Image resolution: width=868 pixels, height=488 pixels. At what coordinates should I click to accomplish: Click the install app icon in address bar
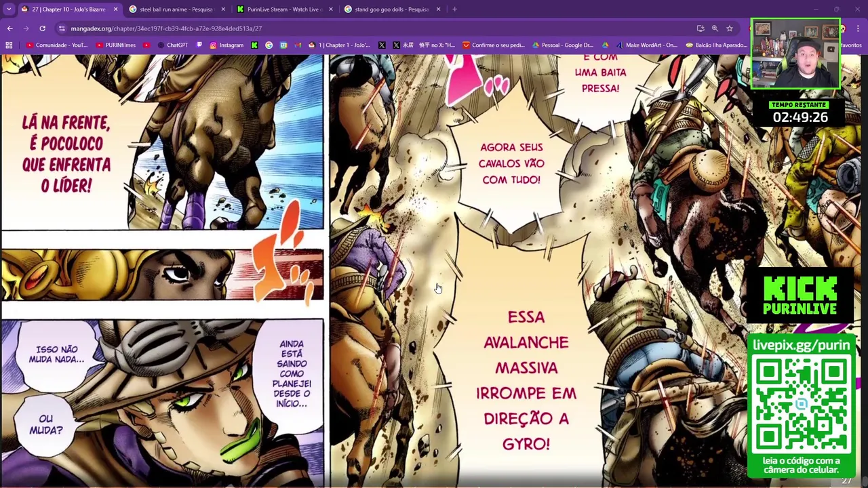(x=701, y=28)
